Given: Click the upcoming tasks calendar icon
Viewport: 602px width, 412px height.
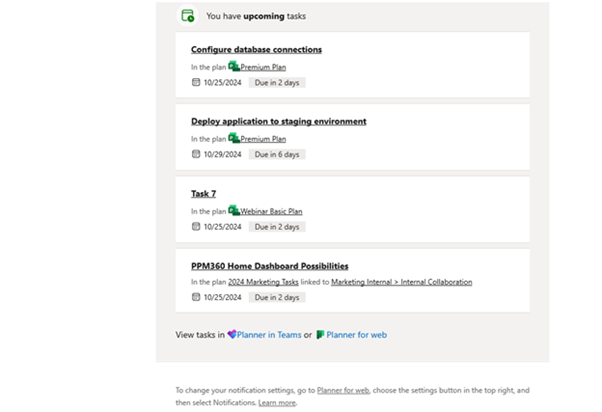Looking at the screenshot, I should click(187, 16).
